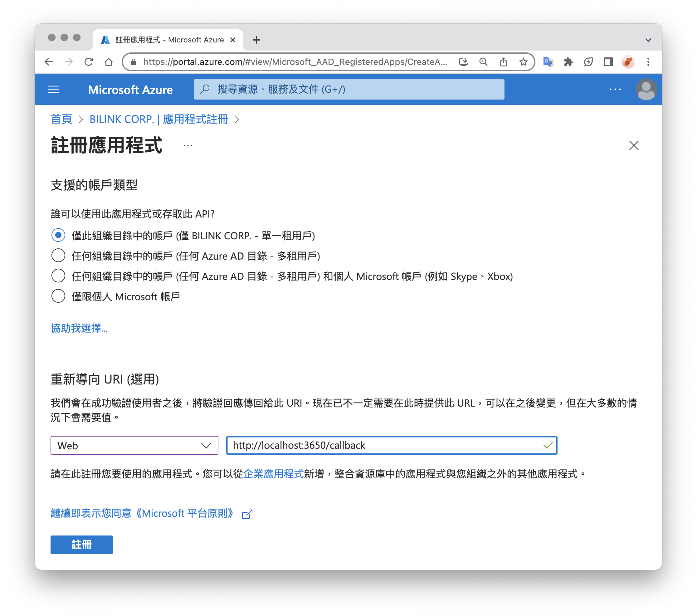Click the bookmark star in address bar
The width and height of the screenshot is (697, 616).
[x=523, y=62]
